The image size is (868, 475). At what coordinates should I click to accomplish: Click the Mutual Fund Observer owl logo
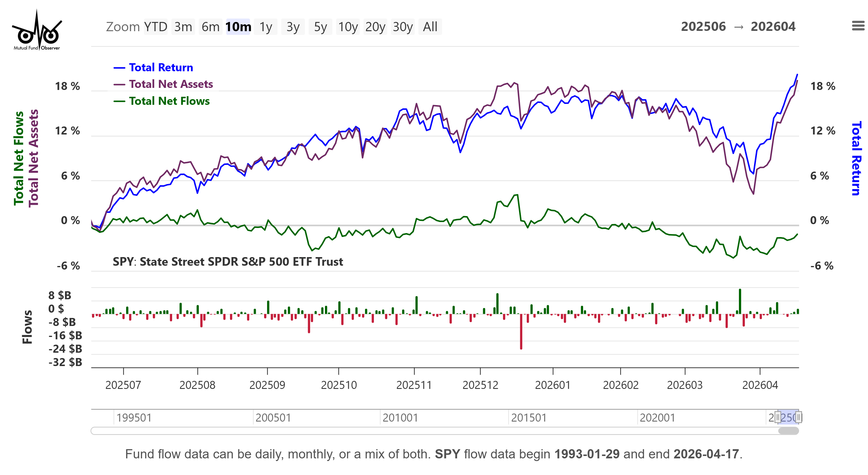click(37, 31)
